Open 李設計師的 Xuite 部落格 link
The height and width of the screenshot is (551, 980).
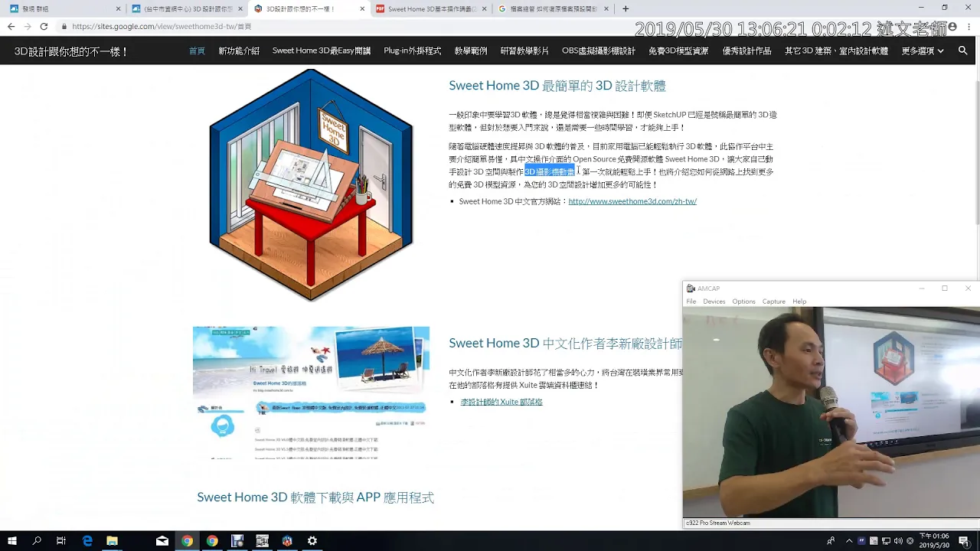(501, 402)
